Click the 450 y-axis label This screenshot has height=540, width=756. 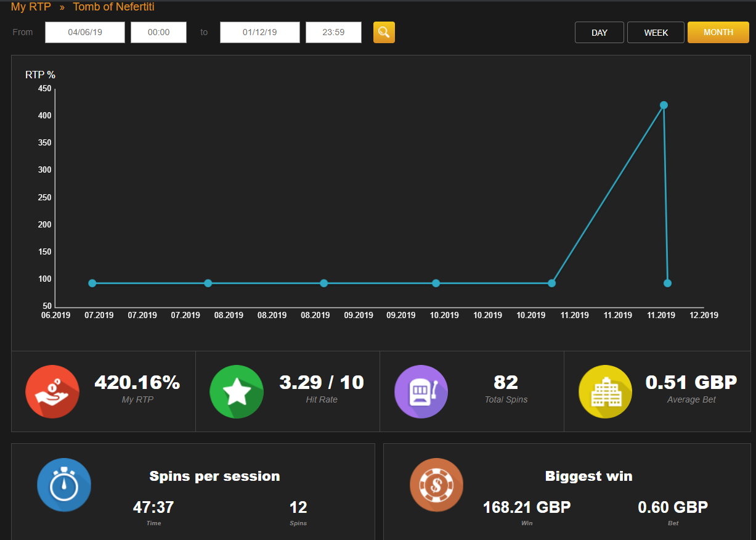pos(44,88)
